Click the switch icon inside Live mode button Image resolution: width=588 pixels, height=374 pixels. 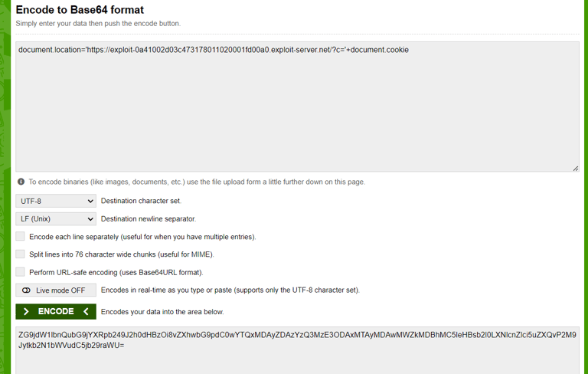[x=26, y=290]
